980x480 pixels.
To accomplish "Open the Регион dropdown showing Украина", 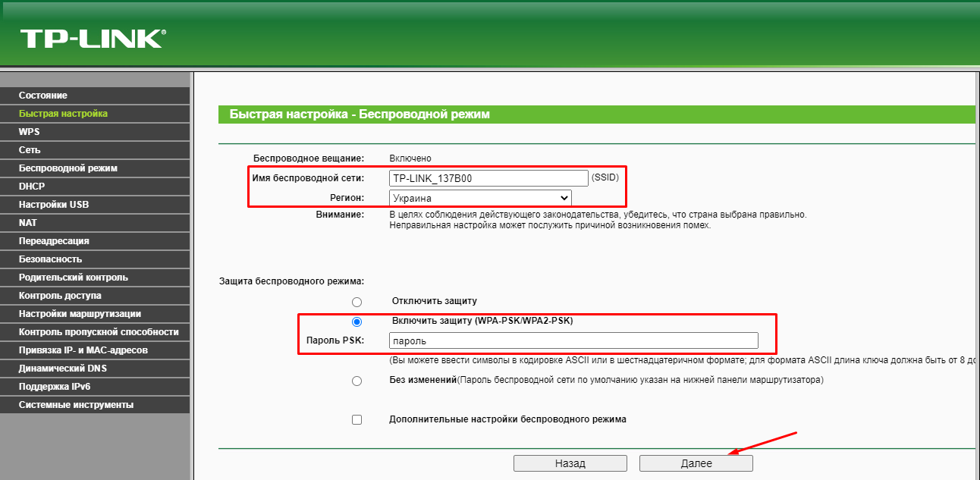I will pos(480,198).
